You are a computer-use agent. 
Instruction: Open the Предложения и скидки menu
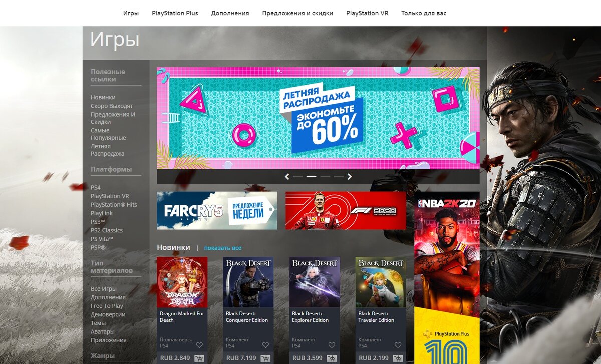pyautogui.click(x=297, y=13)
